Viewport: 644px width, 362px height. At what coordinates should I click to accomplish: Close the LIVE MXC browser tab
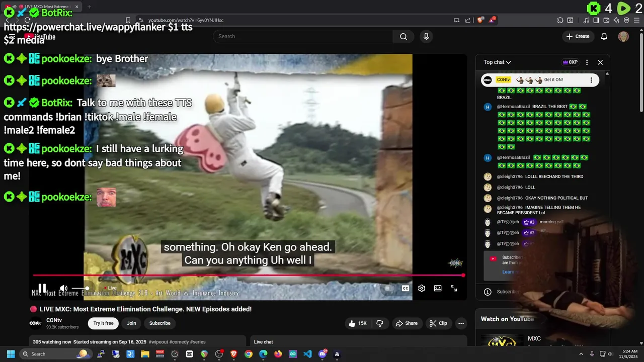pos(76,7)
